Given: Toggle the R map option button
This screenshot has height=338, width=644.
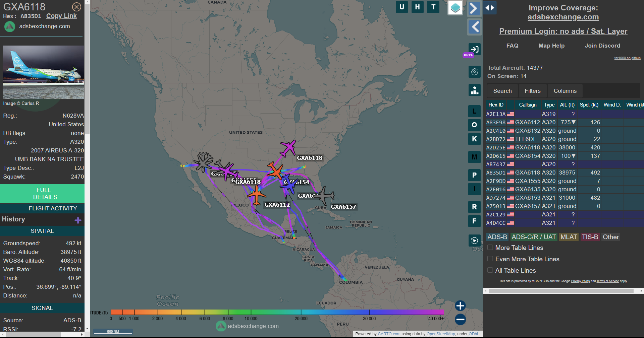Looking at the screenshot, I should click(x=474, y=207).
